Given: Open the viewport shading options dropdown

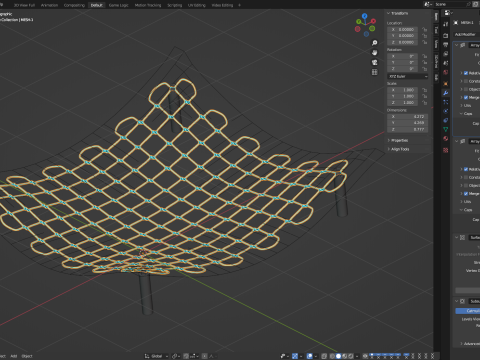Looking at the screenshot, I should [x=357, y=356].
